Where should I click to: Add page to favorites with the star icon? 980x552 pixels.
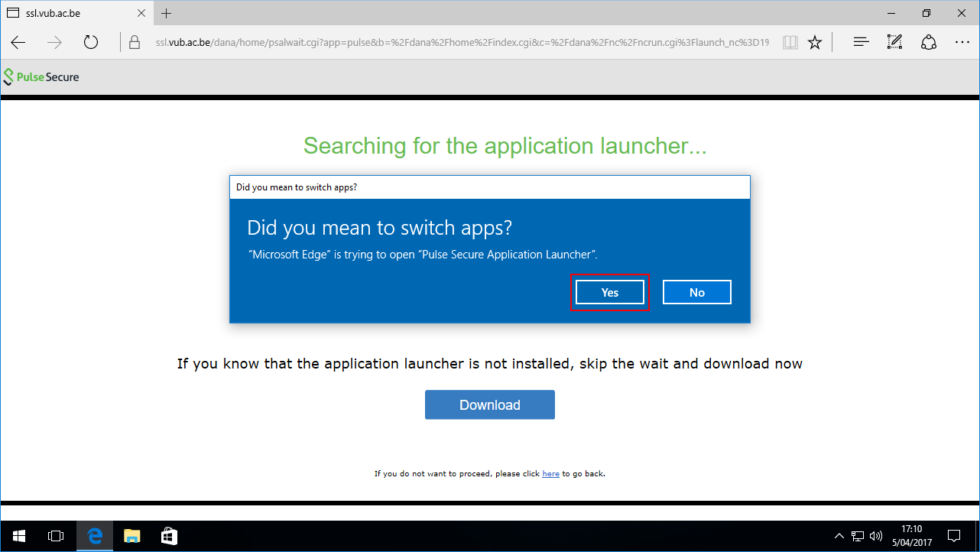[815, 43]
